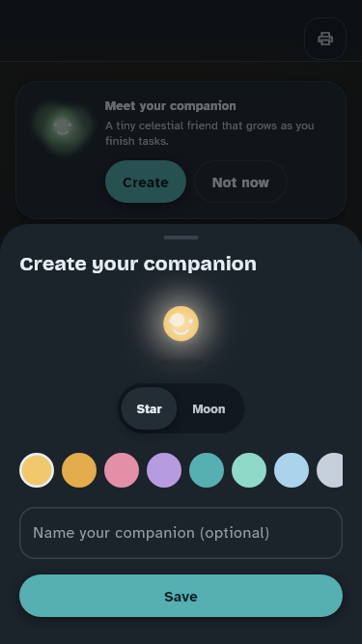Pick the lavender purple swatch
Screen dimensions: 362x644
[x=164, y=470]
